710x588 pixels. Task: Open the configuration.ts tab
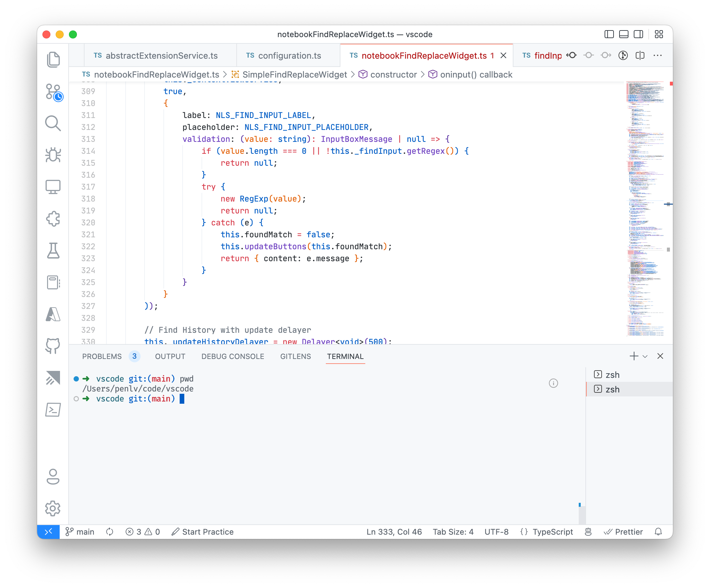click(289, 55)
